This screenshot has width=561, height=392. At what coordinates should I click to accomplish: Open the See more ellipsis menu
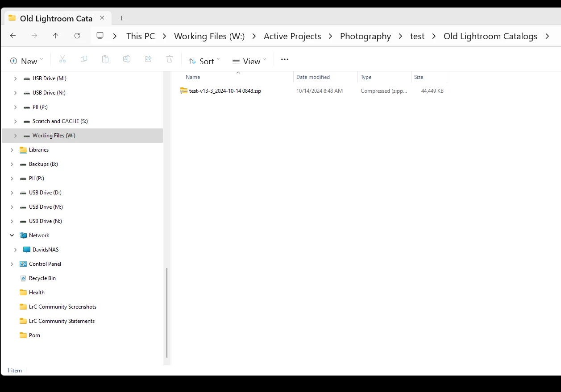click(285, 59)
